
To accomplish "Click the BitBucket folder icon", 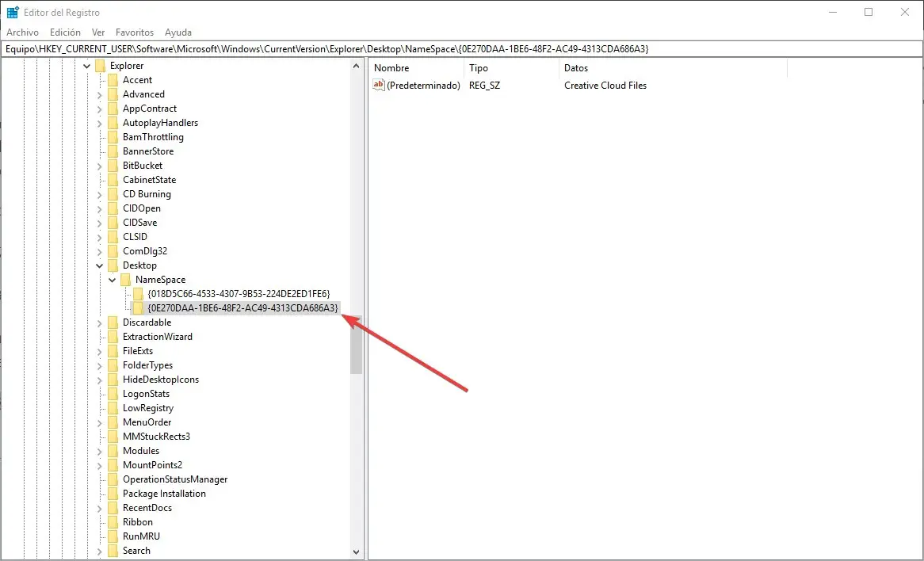I will [x=113, y=166].
